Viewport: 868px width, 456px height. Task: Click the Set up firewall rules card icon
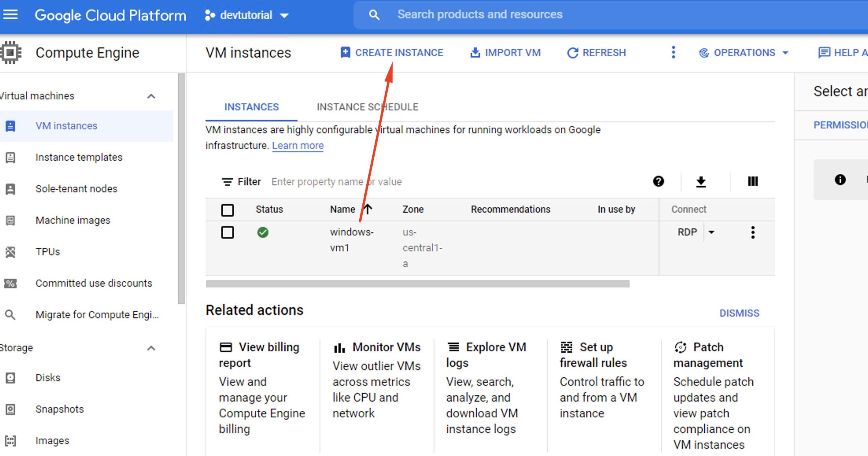coord(567,347)
